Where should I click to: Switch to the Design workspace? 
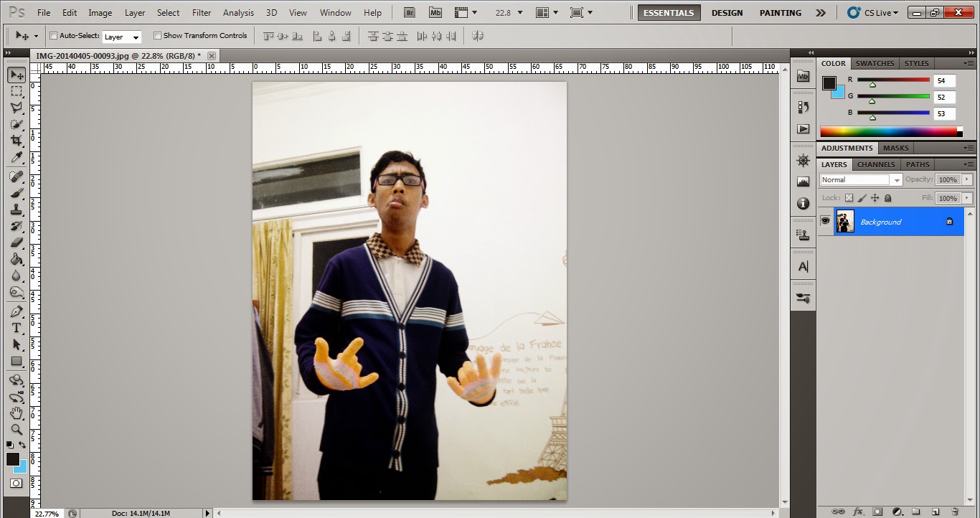pyautogui.click(x=727, y=13)
